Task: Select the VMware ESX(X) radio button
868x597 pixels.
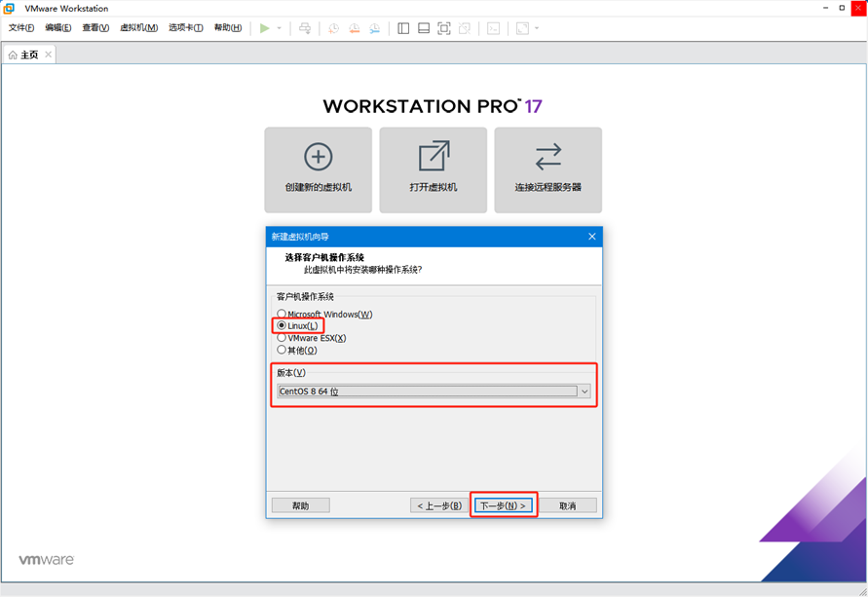Action: coord(282,338)
